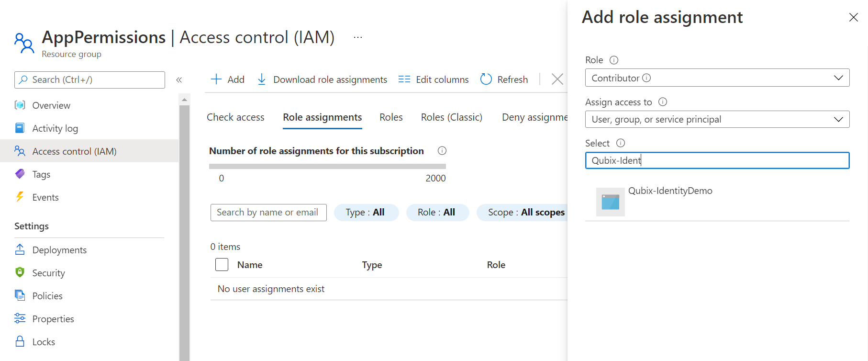The width and height of the screenshot is (868, 361).
Task: Switch to the Roles (Classic) tab
Action: pos(452,117)
